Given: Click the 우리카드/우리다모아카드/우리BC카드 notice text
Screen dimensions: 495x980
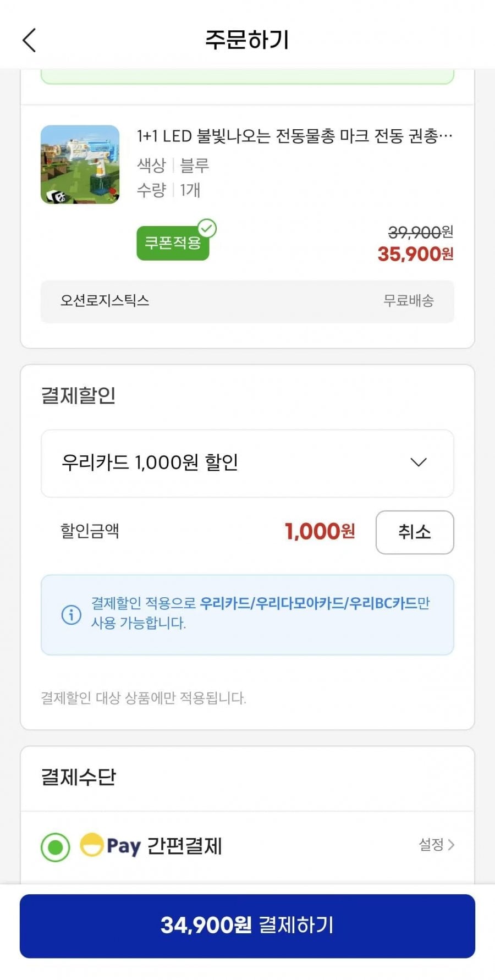Looking at the screenshot, I should (x=308, y=603).
